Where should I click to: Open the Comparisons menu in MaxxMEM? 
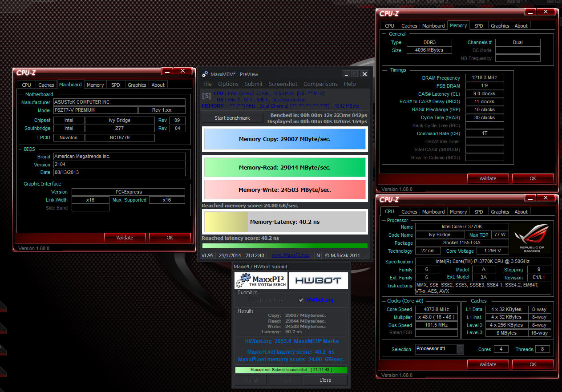point(321,84)
